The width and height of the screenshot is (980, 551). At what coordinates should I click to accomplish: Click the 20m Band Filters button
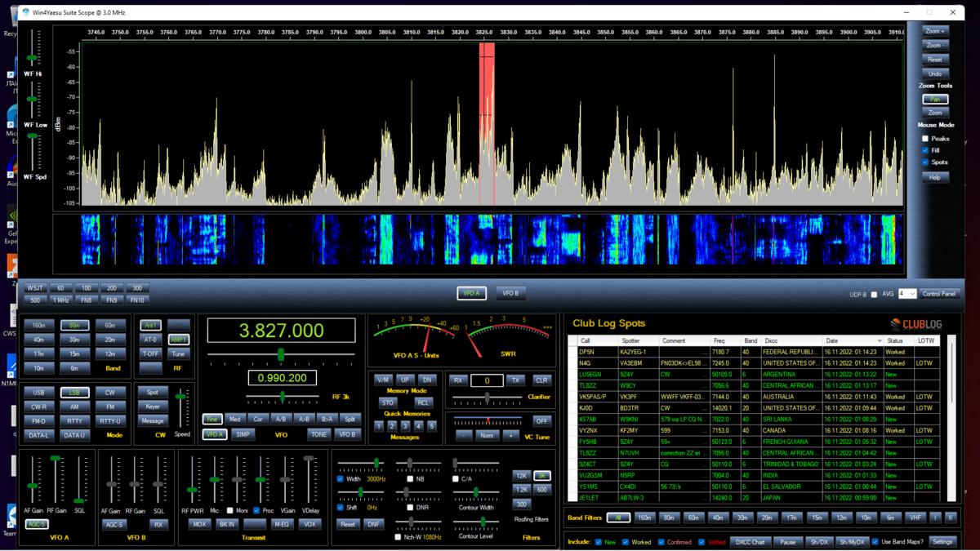coord(767,518)
